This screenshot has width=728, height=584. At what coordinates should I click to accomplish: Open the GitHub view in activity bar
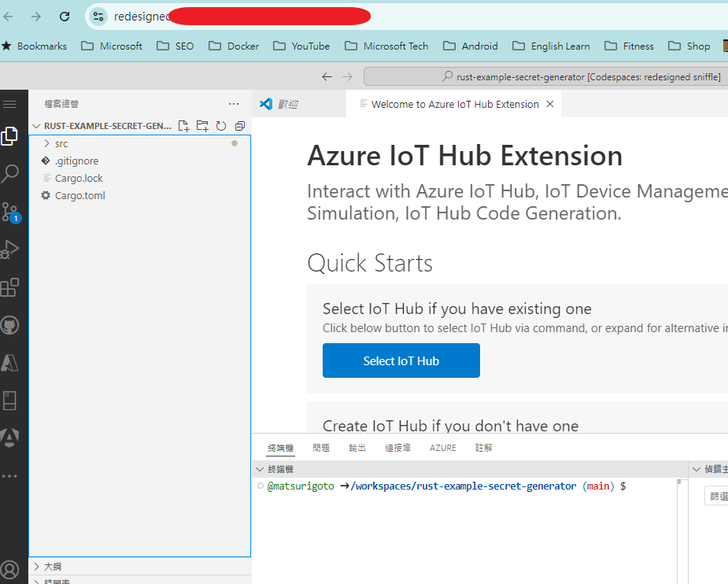pyautogui.click(x=9, y=325)
